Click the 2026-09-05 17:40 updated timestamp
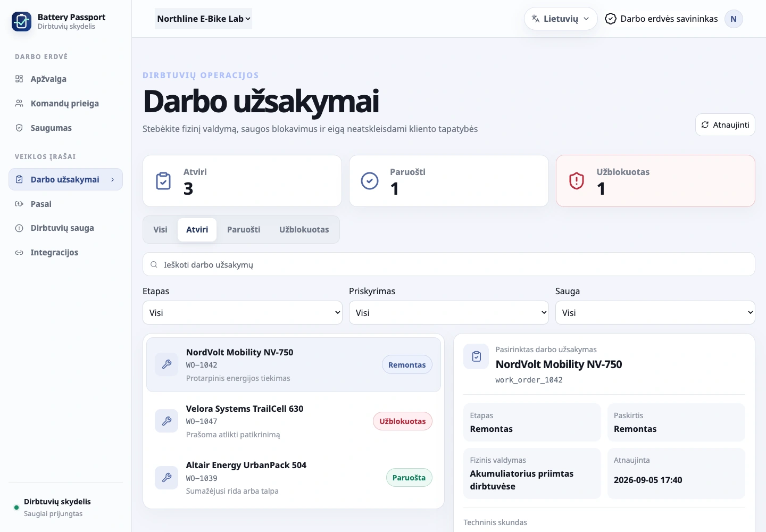 coord(648,480)
